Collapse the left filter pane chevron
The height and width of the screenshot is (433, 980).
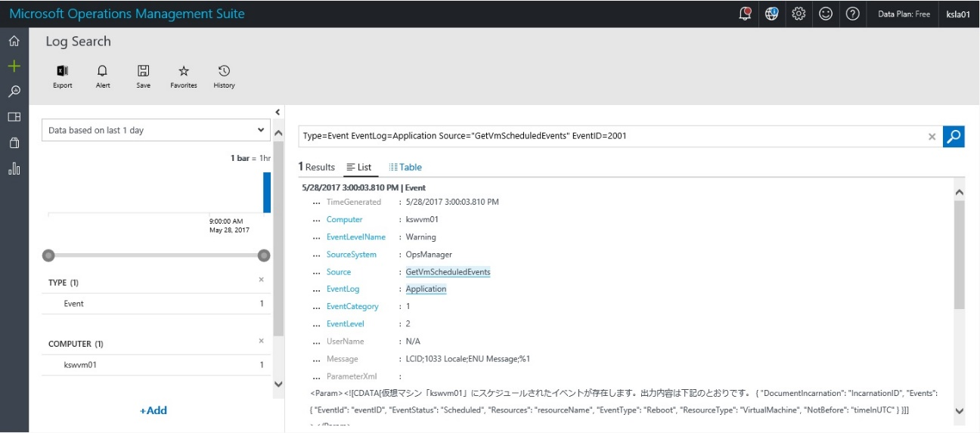(278, 113)
